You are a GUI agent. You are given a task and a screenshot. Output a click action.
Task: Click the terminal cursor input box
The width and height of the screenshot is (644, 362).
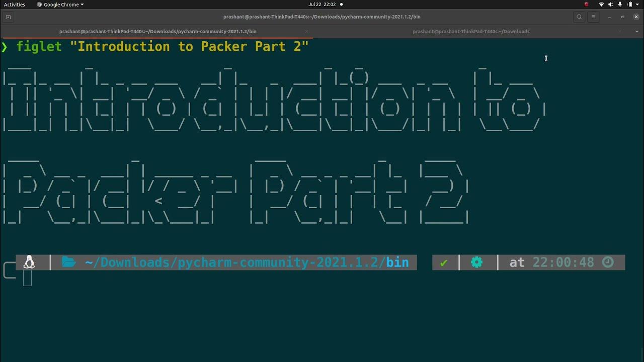tap(27, 278)
